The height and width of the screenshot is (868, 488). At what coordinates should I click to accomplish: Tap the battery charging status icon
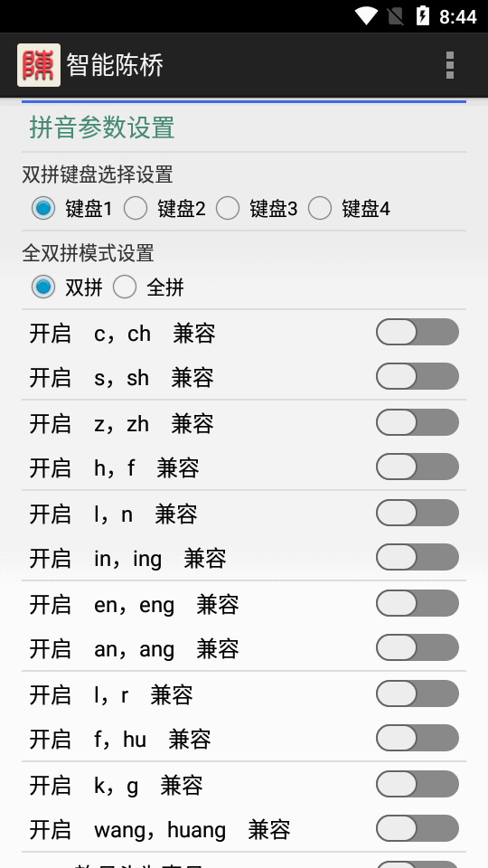click(x=423, y=16)
